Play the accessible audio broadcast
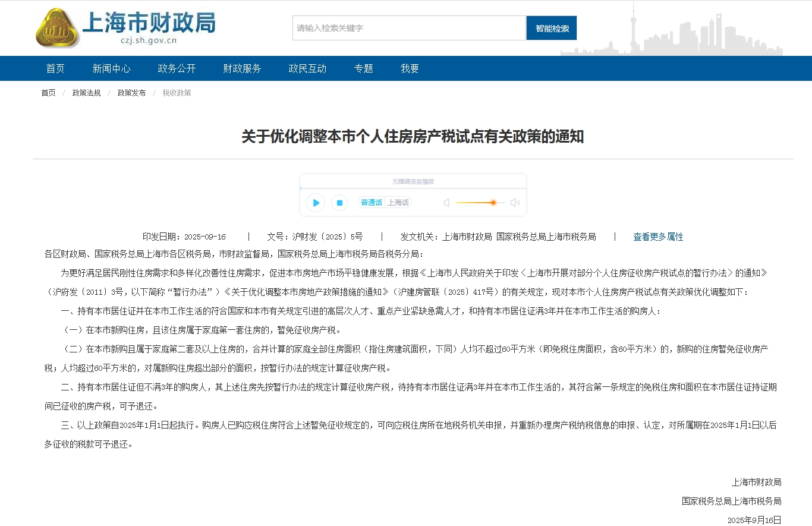812x526 pixels. coord(316,203)
